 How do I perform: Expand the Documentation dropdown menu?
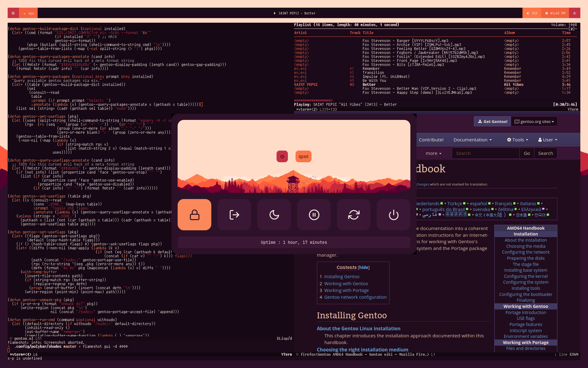tap(473, 140)
